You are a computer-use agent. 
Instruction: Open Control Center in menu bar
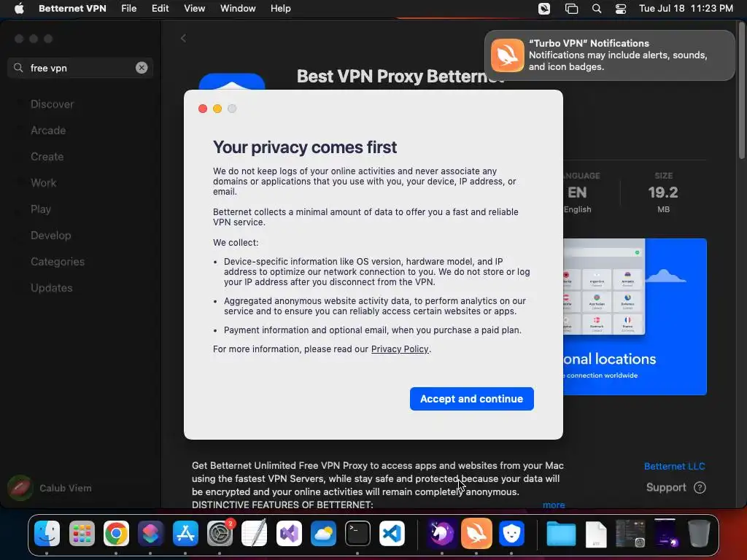click(x=620, y=9)
